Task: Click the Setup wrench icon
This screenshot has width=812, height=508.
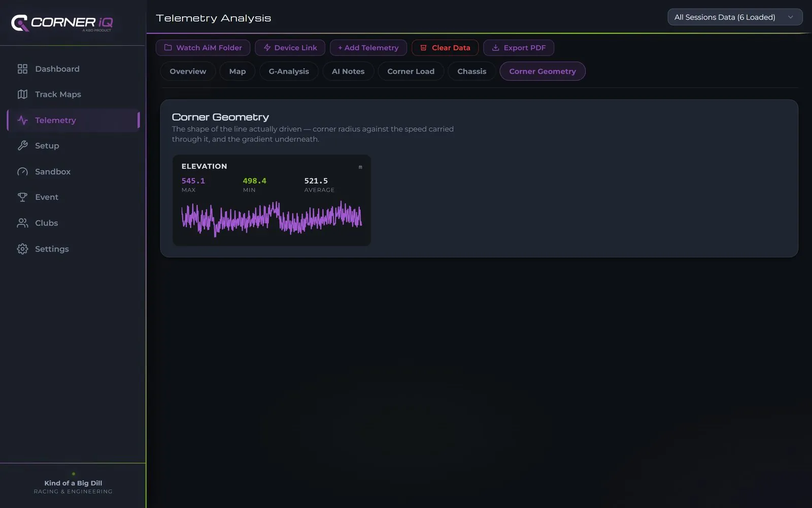Action: (x=22, y=146)
